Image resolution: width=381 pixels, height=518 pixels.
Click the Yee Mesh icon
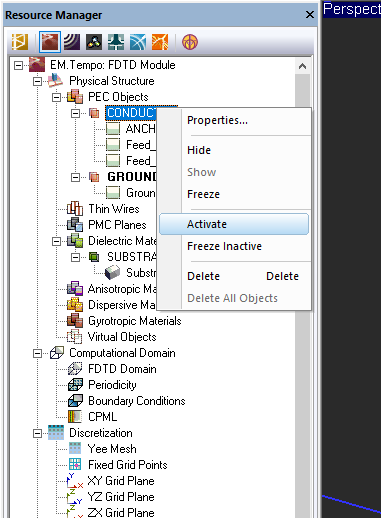click(75, 449)
